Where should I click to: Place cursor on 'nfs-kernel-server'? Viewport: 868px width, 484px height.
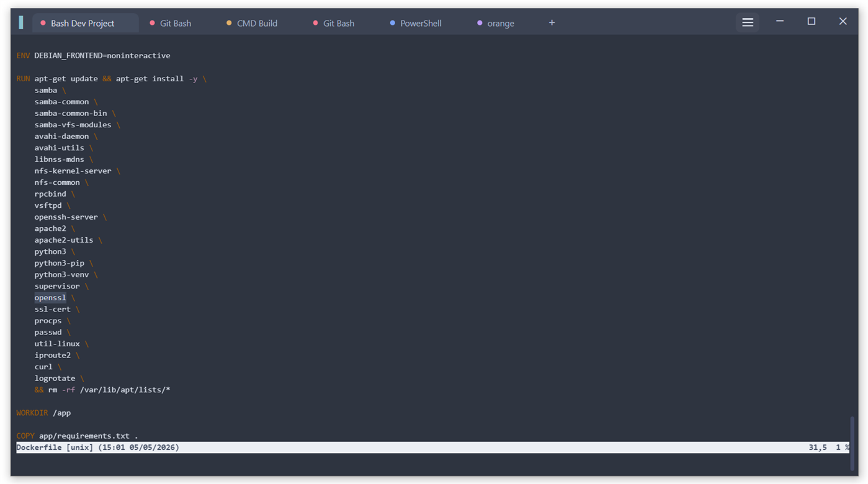(73, 171)
